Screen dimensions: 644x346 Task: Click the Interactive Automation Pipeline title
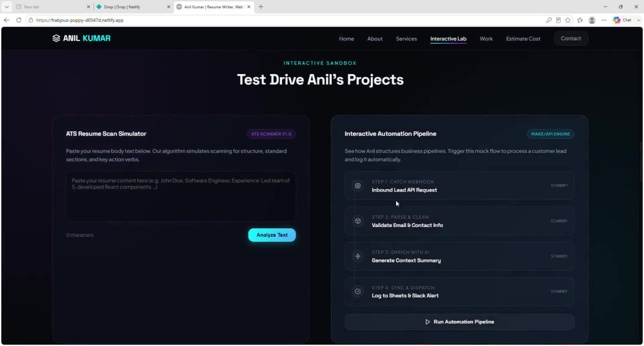coord(390,134)
